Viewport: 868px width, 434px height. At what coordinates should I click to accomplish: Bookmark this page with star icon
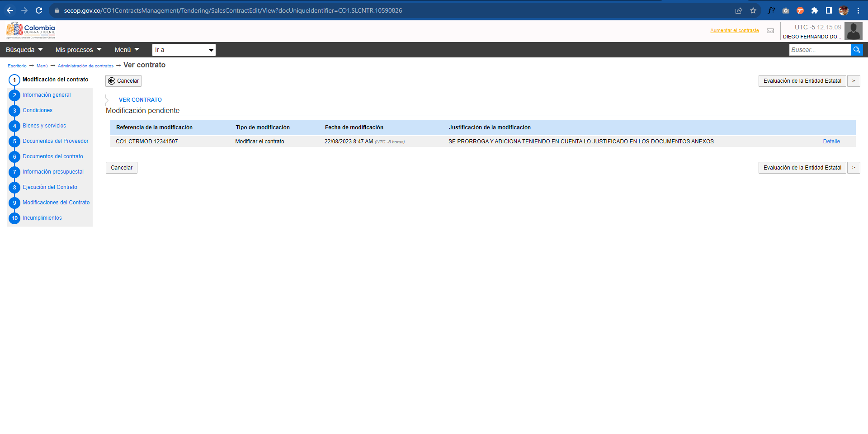tap(753, 10)
